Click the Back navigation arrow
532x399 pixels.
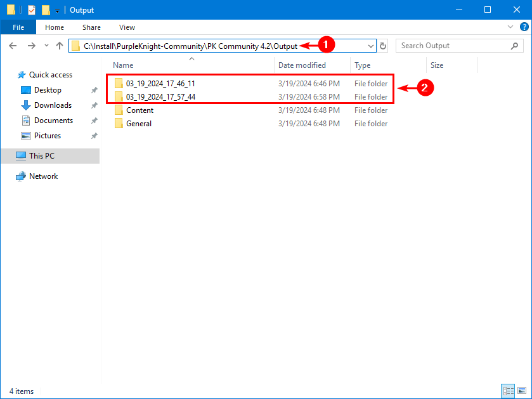pos(13,46)
